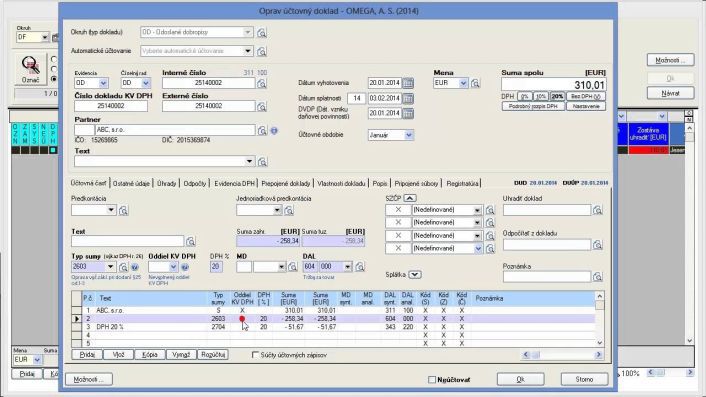This screenshot has height=397, width=706.
Task: Open Mena EUR dropdown
Action: pyautogui.click(x=463, y=83)
